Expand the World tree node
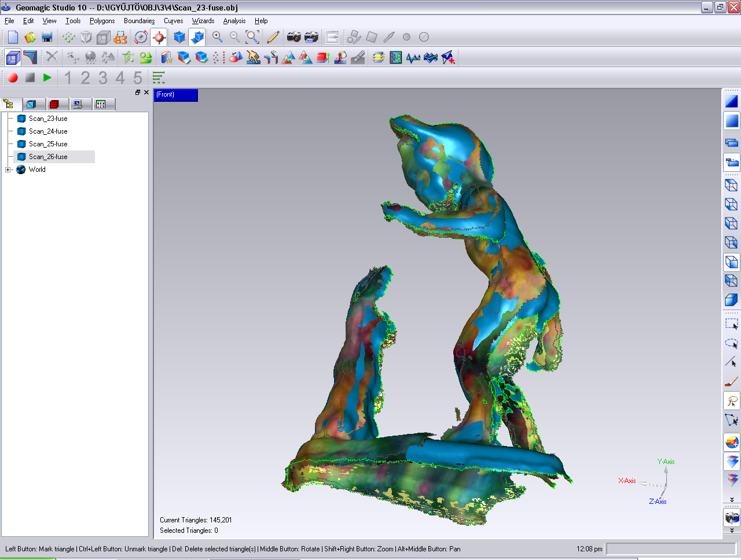 (x=8, y=170)
